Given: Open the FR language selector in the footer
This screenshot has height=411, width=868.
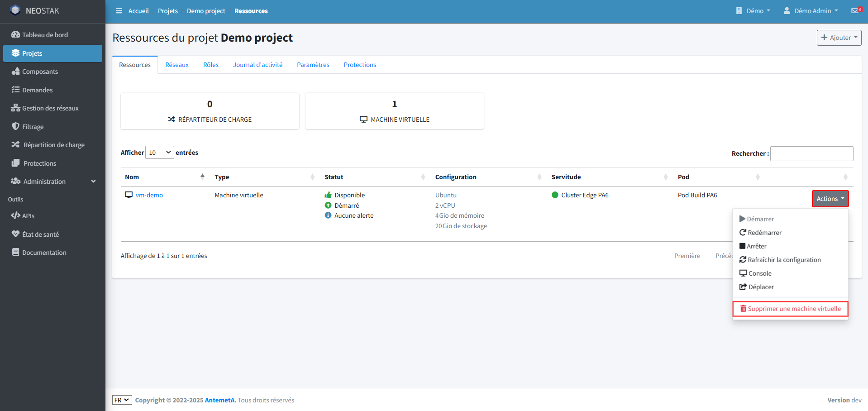Looking at the screenshot, I should pyautogui.click(x=122, y=400).
